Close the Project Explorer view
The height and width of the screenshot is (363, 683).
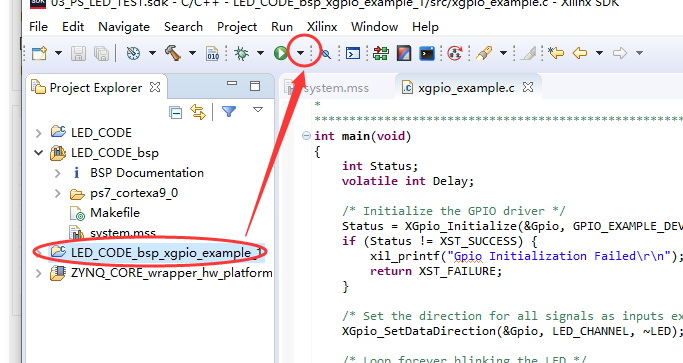click(x=155, y=87)
